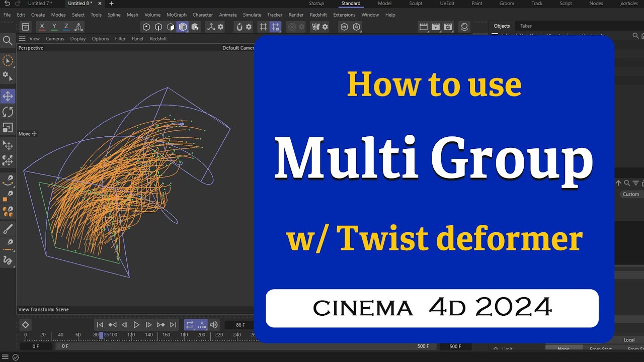Open the viewport Panel menu
Screen dimensions: 644x362
137,39
